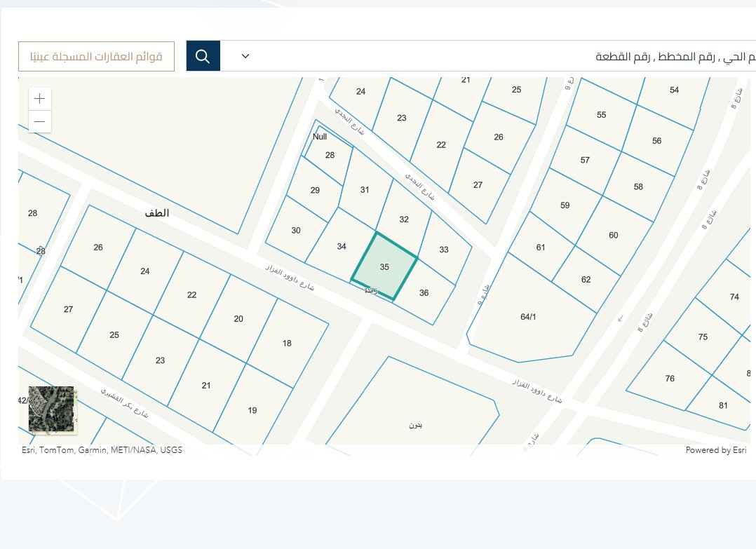Select parcel 20 on the map
756x549 pixels.
[238, 318]
